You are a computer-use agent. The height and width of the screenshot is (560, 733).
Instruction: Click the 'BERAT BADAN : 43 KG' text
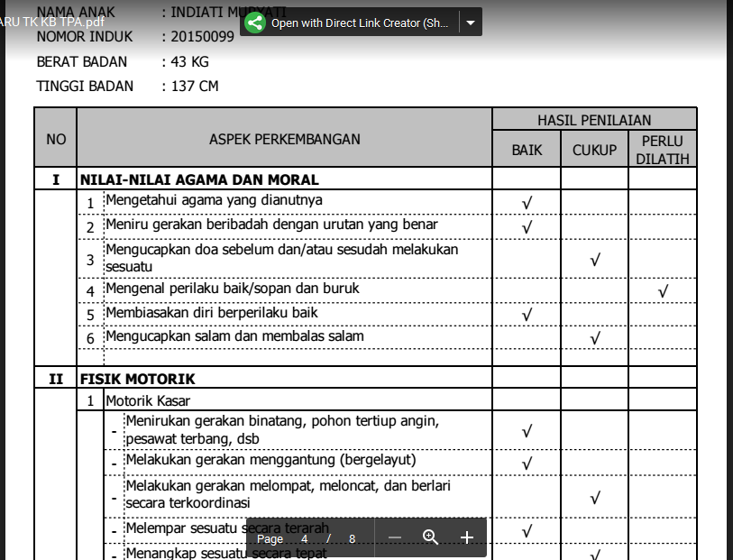click(x=120, y=61)
